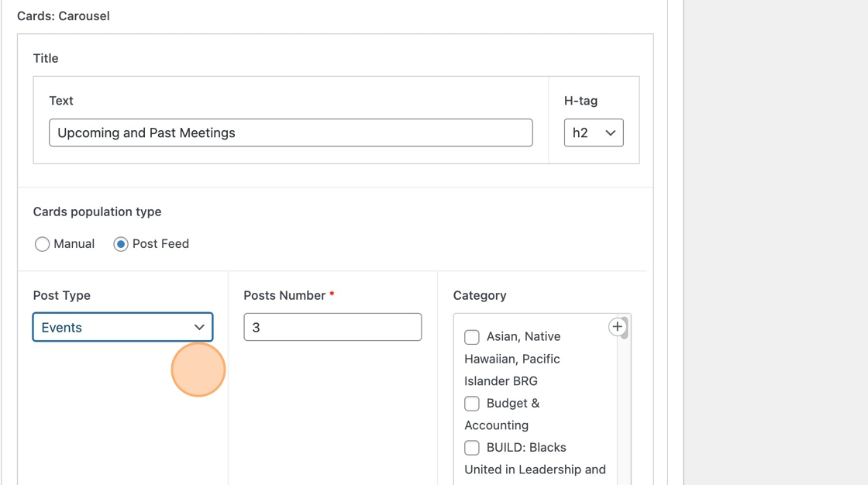Click the Post Type label
The image size is (868, 485).
point(62,295)
